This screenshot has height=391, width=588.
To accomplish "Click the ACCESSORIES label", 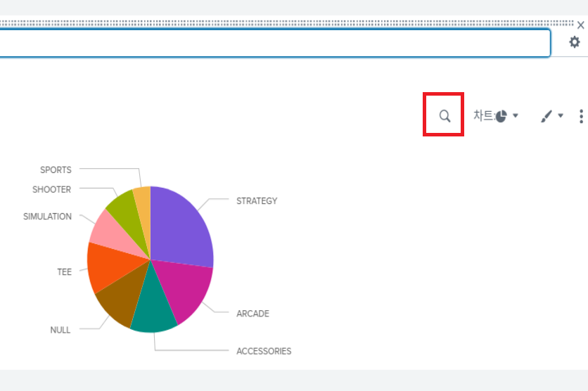I will click(x=264, y=351).
